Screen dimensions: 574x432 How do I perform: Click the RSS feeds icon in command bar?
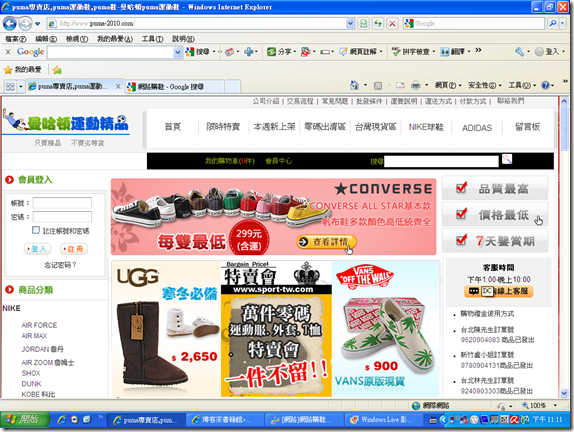pos(378,86)
